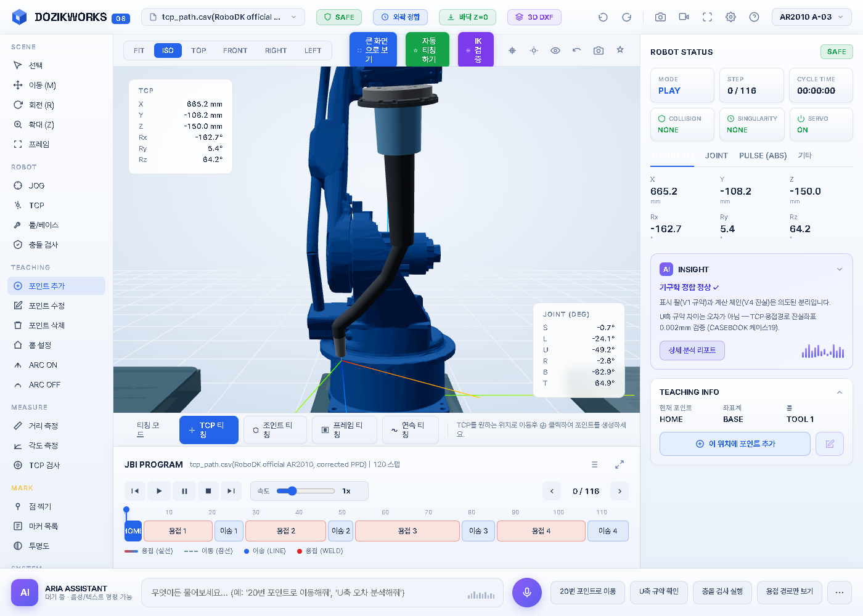Click the 용접 3 timeline segment
Image resolution: width=863 pixels, height=616 pixels.
click(x=407, y=531)
